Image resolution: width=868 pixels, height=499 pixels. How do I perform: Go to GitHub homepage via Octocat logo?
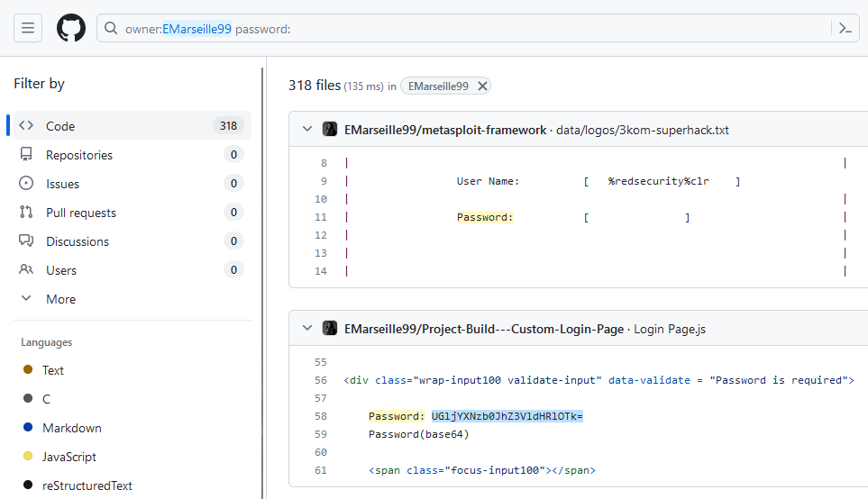tap(71, 28)
